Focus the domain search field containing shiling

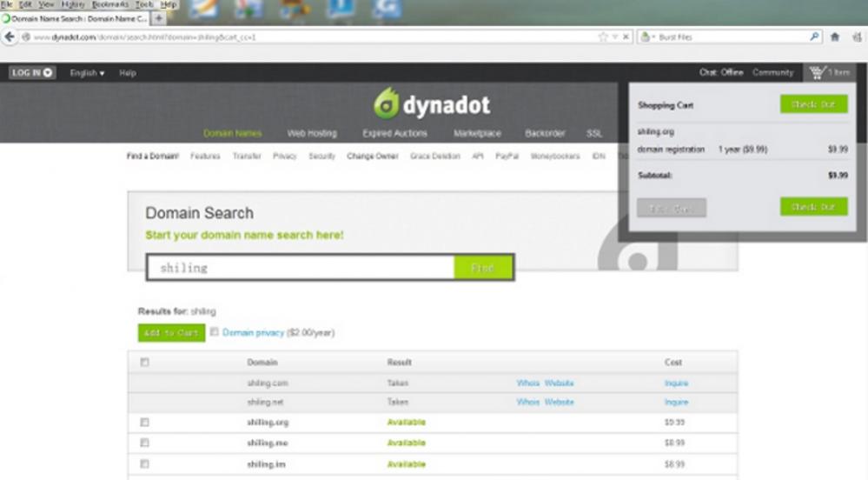[x=301, y=268]
